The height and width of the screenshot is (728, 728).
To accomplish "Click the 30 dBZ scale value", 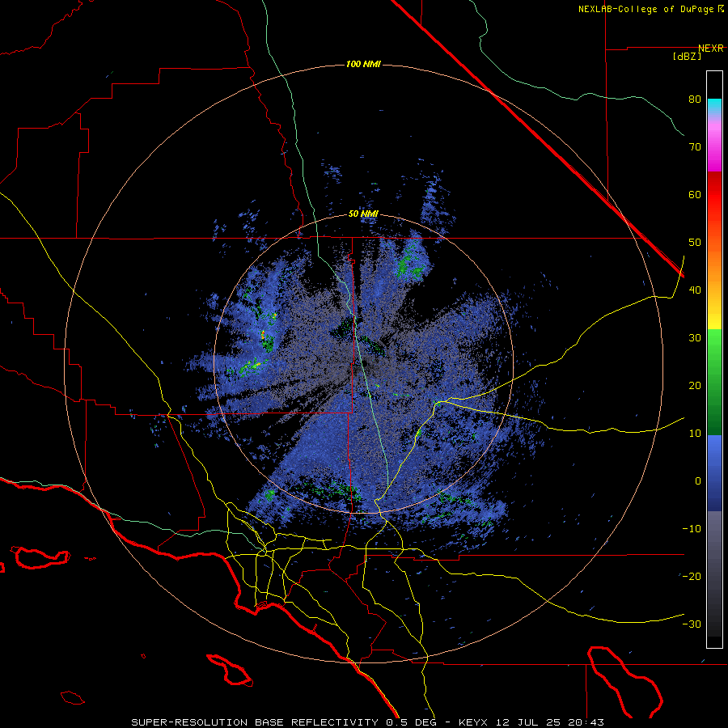I will pos(695,338).
